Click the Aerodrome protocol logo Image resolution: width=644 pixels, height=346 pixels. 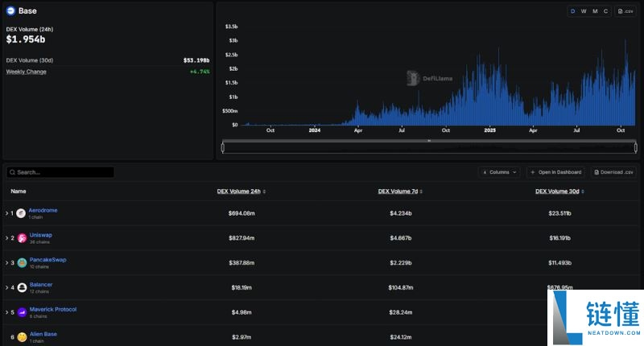21,213
